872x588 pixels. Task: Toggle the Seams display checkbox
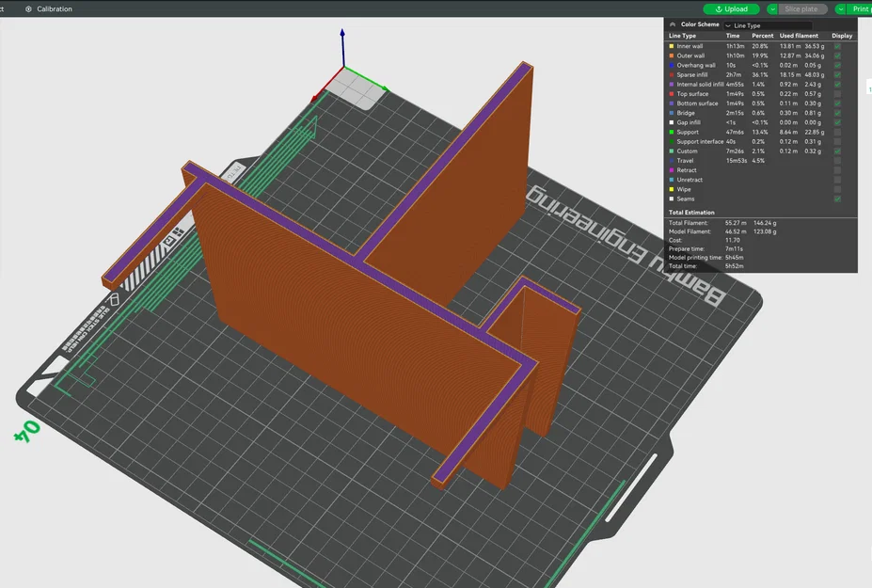(x=837, y=199)
